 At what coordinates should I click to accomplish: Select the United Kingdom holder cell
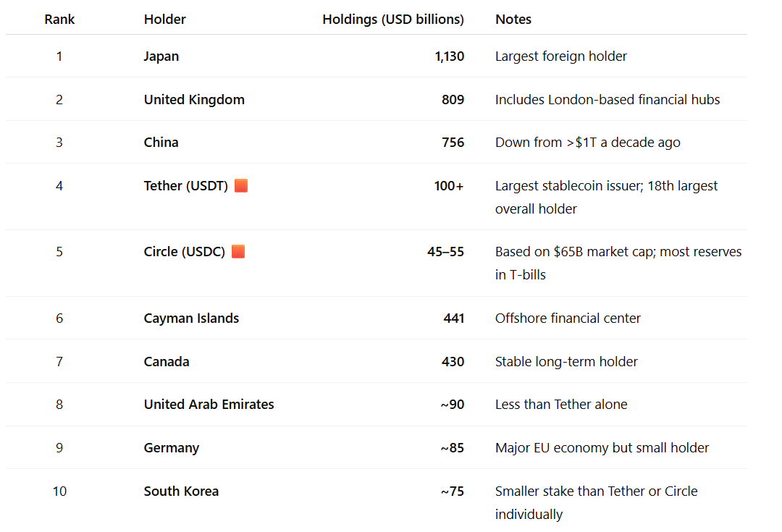(x=194, y=100)
